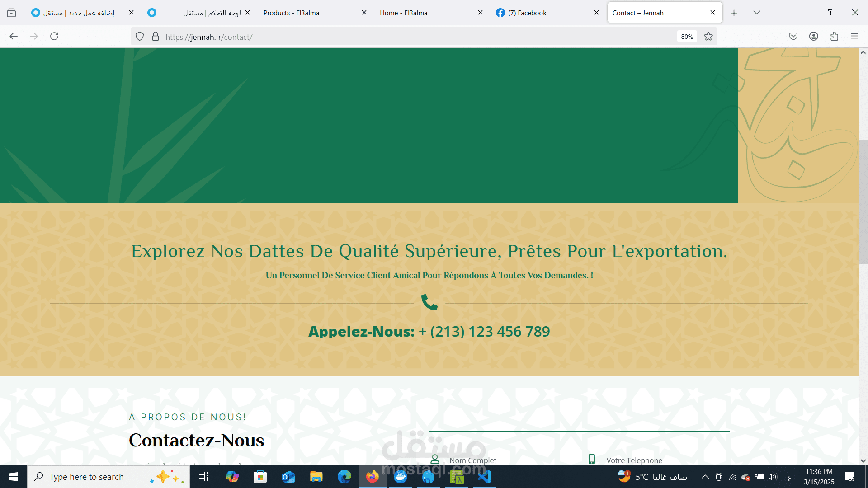
Task: Open the shield tracking protection icon
Action: (x=140, y=37)
